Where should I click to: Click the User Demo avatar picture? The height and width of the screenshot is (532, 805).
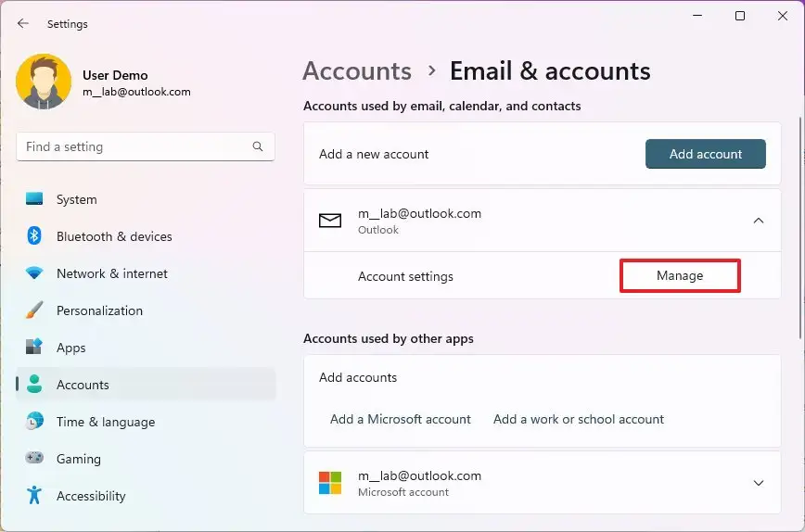pos(44,82)
